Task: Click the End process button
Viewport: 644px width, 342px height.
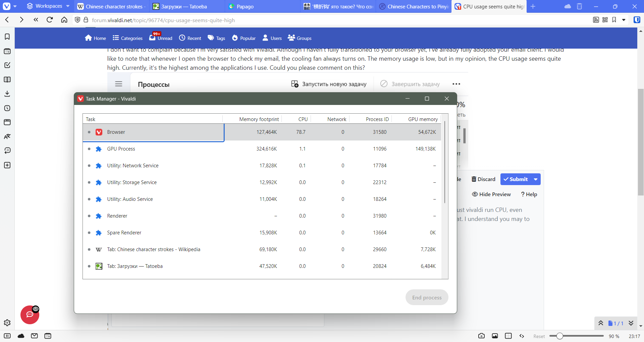Action: pos(427,297)
